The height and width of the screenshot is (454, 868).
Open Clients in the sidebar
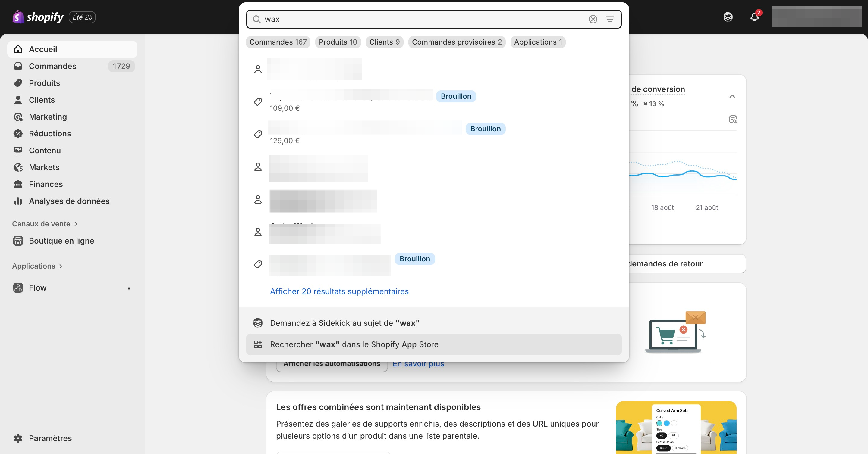click(72, 100)
